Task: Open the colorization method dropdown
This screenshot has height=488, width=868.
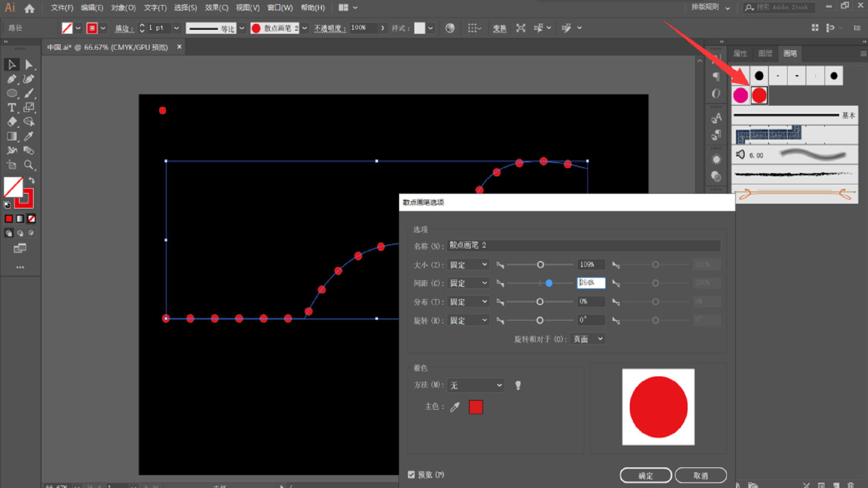Action: click(x=476, y=385)
